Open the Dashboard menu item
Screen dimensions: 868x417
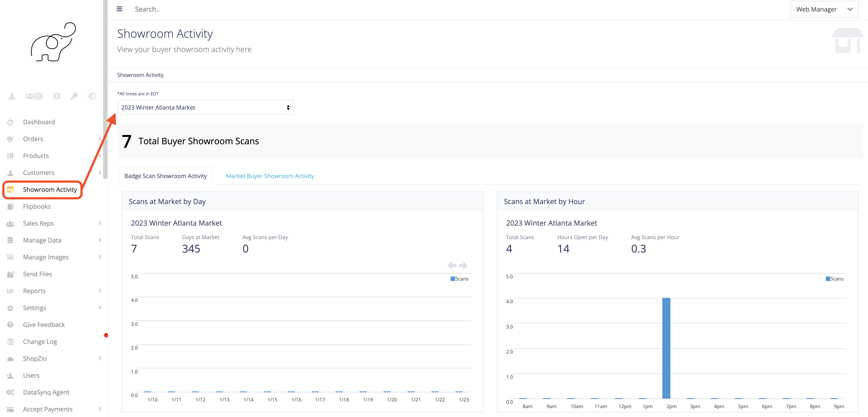click(x=39, y=122)
